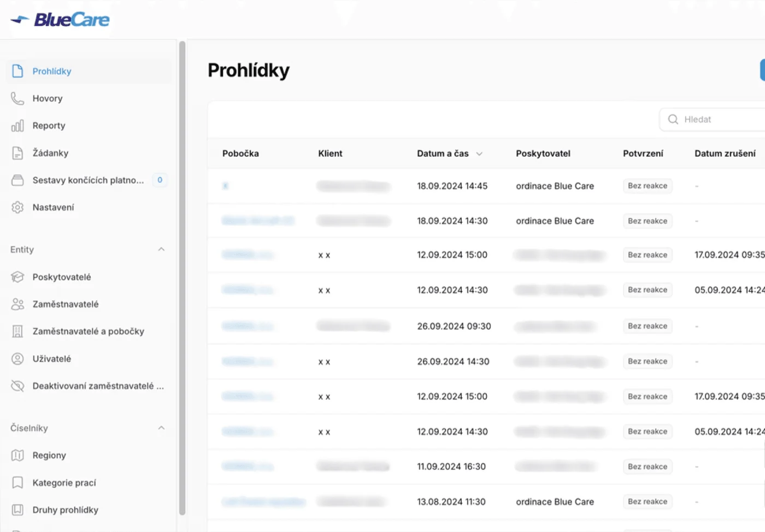765x532 pixels.
Task: Click the Číselníky section label
Action: 29,428
